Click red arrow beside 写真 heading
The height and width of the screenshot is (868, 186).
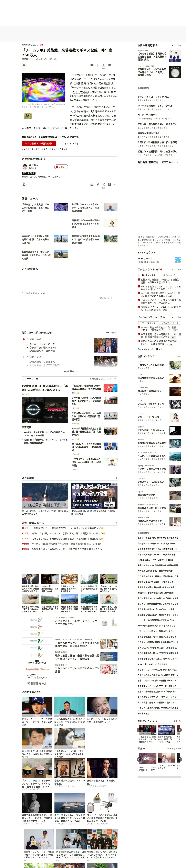click(x=144, y=748)
